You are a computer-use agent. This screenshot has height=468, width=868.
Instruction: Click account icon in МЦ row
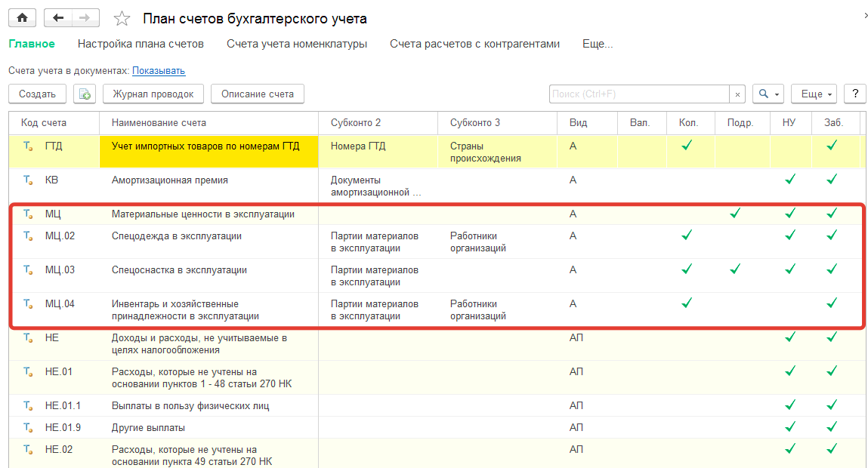(x=28, y=214)
